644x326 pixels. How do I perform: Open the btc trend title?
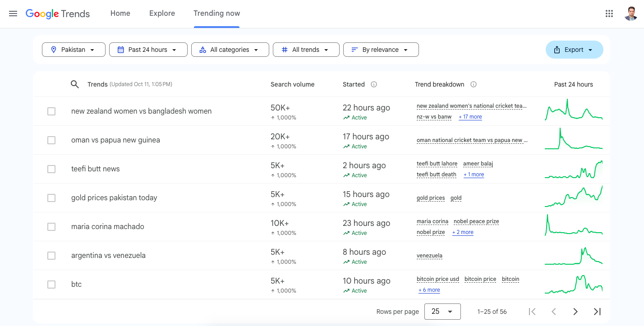click(77, 285)
